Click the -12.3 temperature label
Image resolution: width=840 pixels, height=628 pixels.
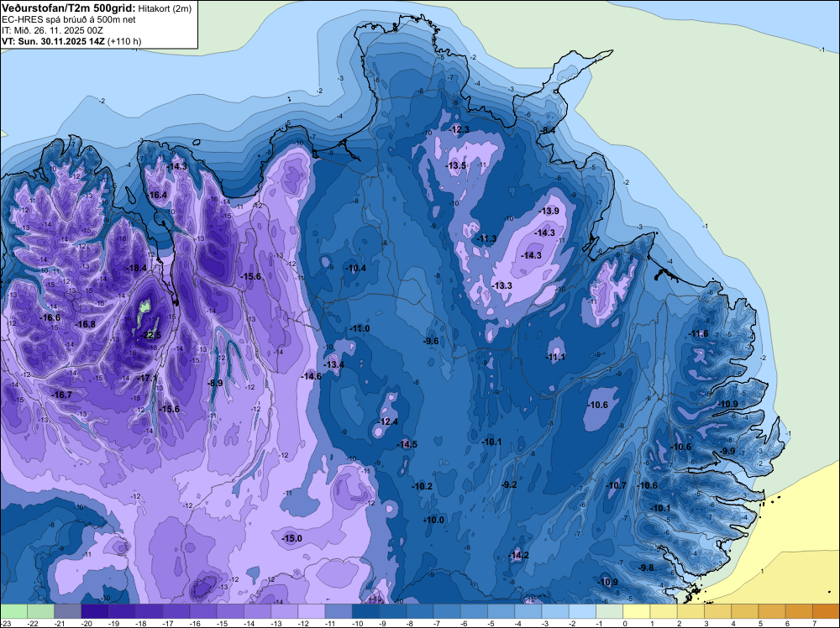459,129
